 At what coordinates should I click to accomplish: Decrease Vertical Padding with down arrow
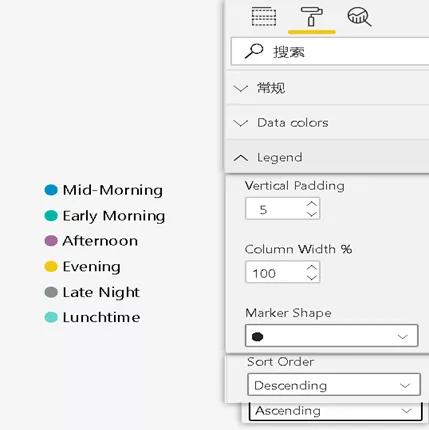[312, 214]
